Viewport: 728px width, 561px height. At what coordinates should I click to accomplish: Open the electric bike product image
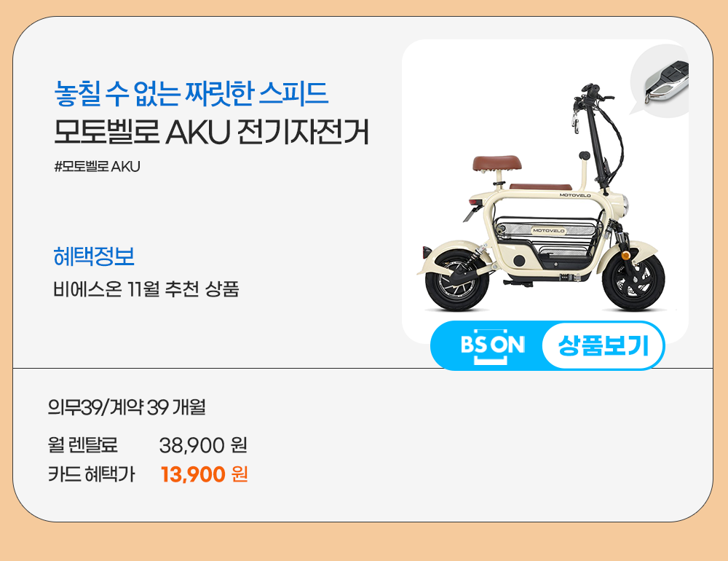545,192
